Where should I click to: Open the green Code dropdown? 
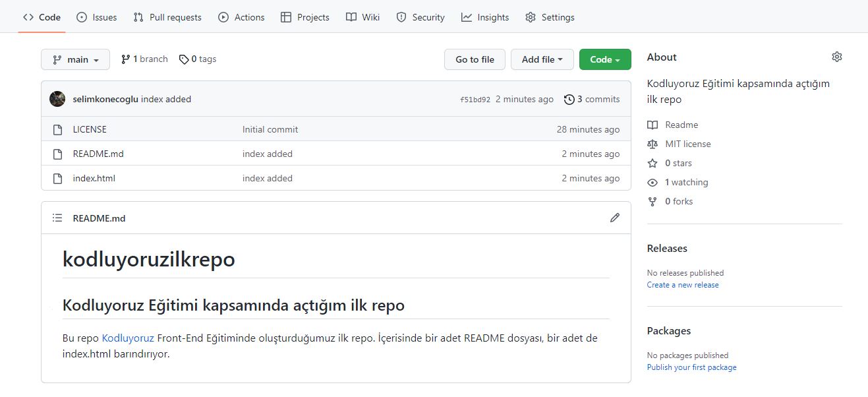click(x=604, y=59)
